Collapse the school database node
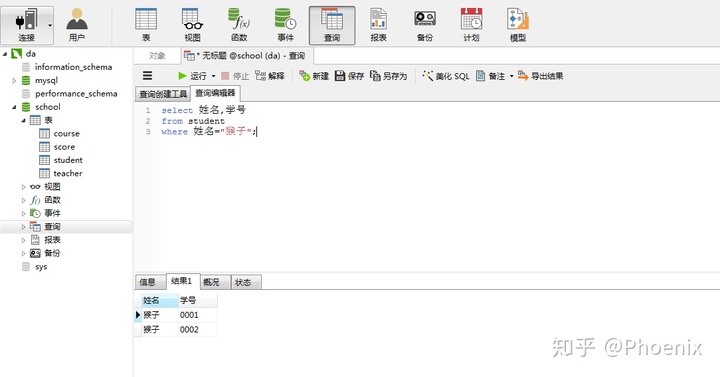 tap(14, 107)
